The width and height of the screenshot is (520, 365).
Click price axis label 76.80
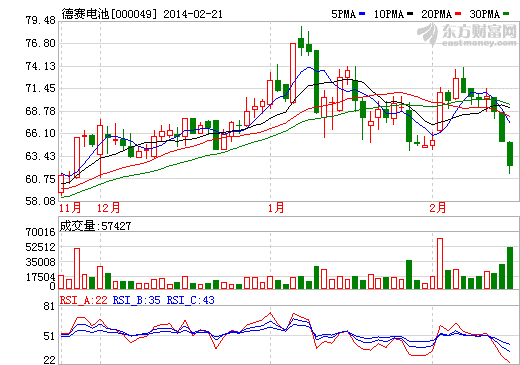(x=40, y=43)
